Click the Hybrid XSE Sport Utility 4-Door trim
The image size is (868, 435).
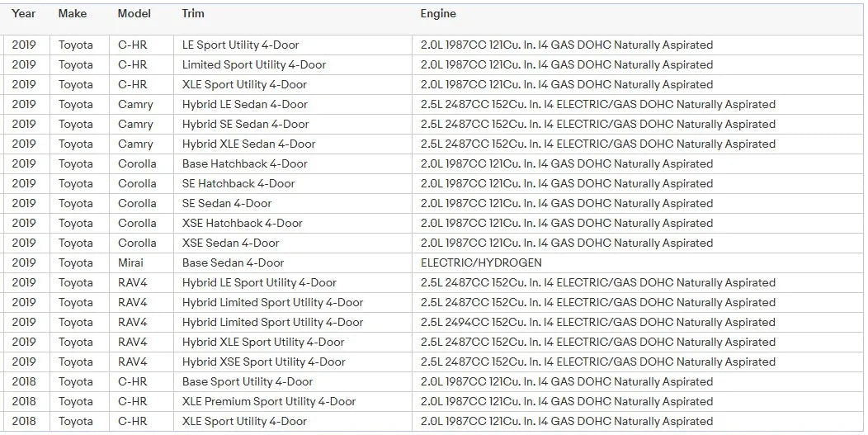coord(264,362)
